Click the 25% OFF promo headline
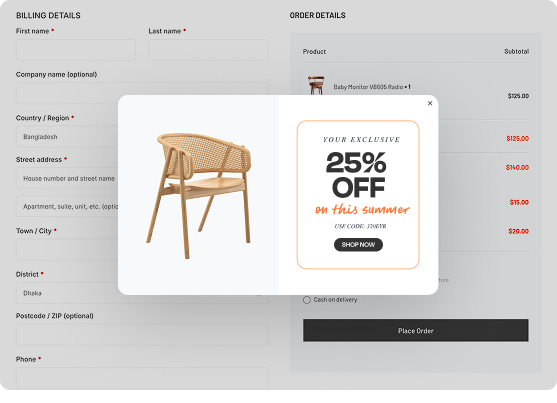This screenshot has width=557, height=403. coord(357,174)
